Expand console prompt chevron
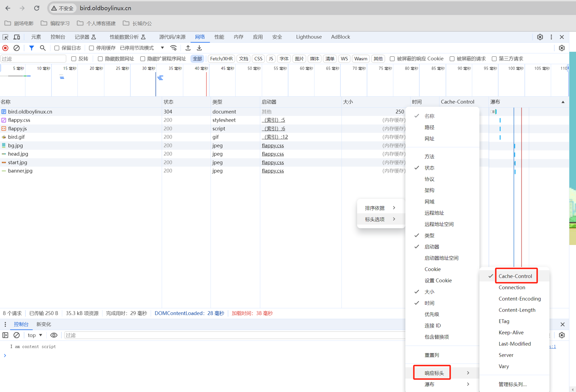Viewport: 576px width, 392px height. [5, 355]
